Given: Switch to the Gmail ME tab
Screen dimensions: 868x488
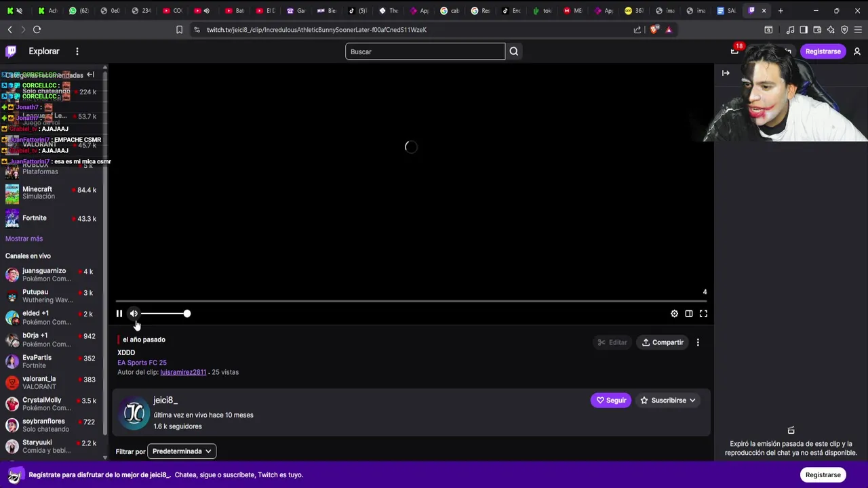Looking at the screenshot, I should [573, 11].
